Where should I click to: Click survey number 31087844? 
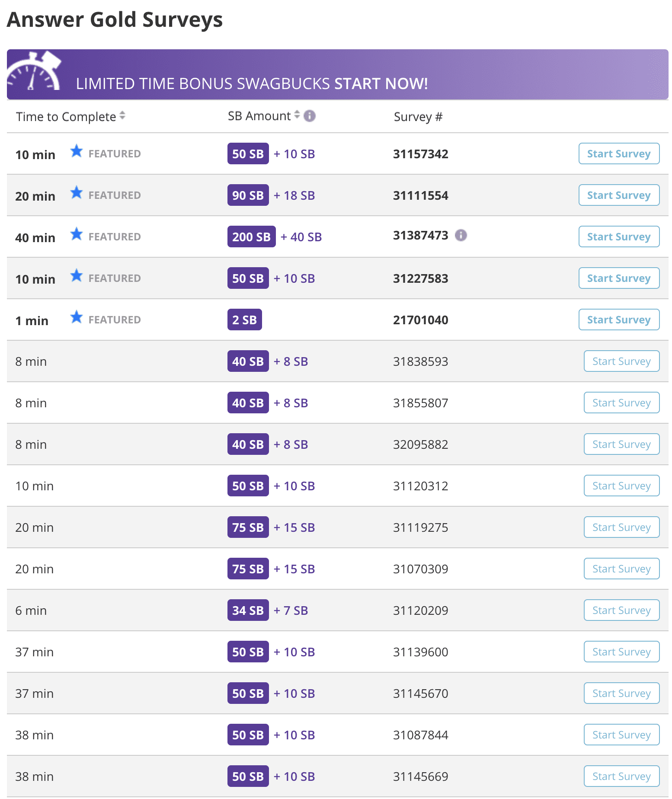pos(421,735)
